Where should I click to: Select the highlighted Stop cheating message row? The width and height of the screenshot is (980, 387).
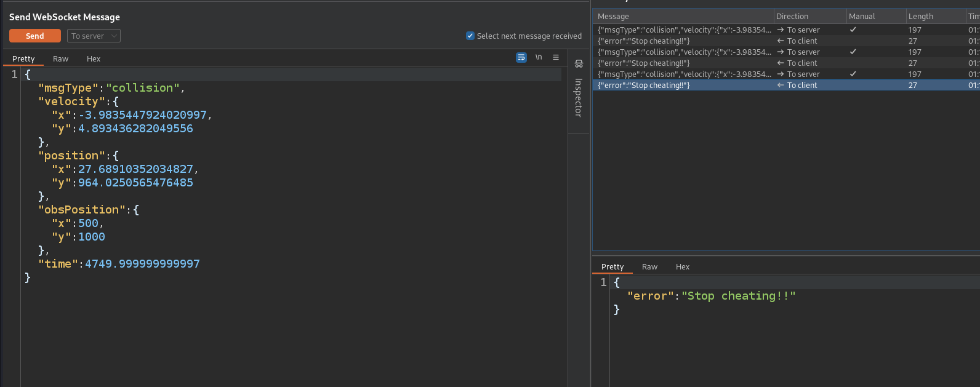click(683, 86)
